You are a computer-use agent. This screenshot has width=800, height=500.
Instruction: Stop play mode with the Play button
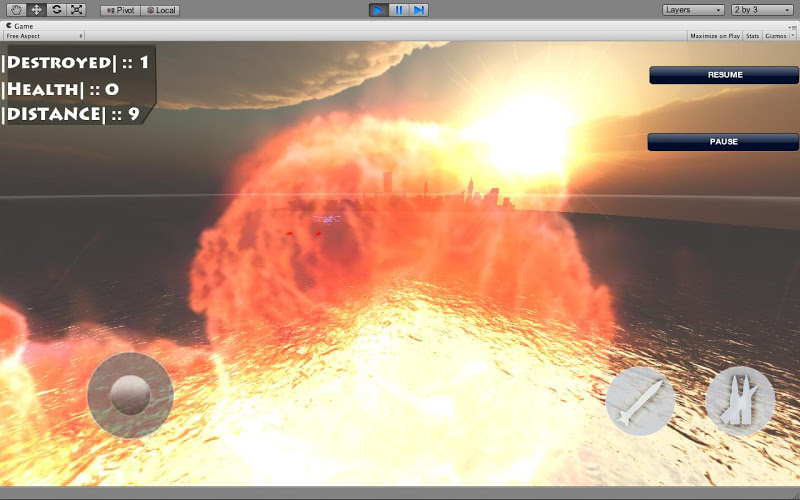tap(379, 10)
